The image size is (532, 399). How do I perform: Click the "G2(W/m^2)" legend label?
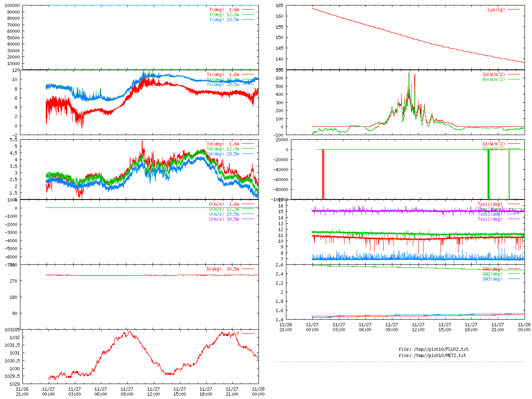click(x=494, y=149)
